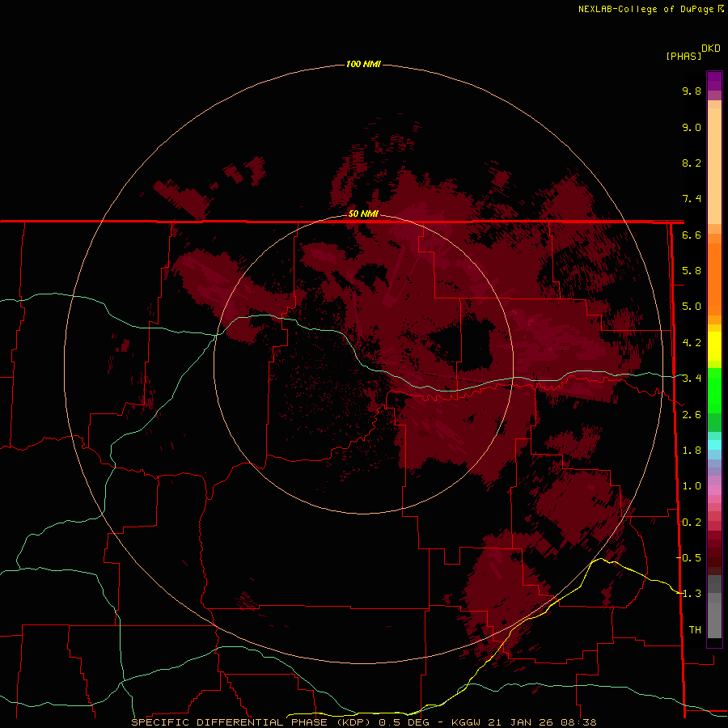Click the 4.2 color bar label

tap(692, 343)
